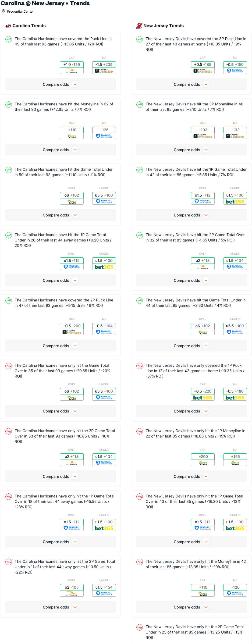Click bet365 +0.5 -220 1P puck line odds
This screenshot has height=644, width=252.
coord(203,394)
